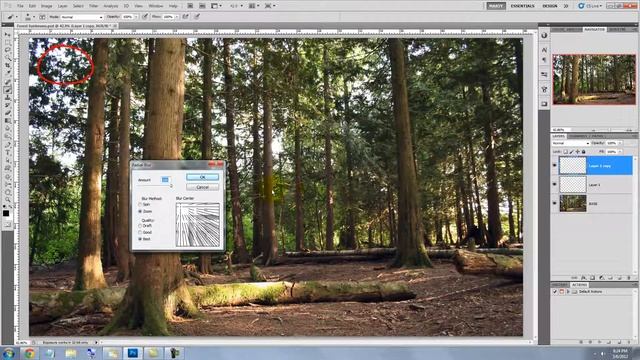
Task: Open the Filter menu
Action: [93, 6]
